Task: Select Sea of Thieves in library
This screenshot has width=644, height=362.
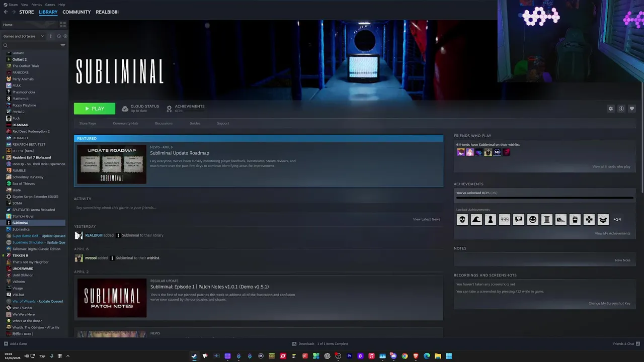Action: (x=24, y=184)
